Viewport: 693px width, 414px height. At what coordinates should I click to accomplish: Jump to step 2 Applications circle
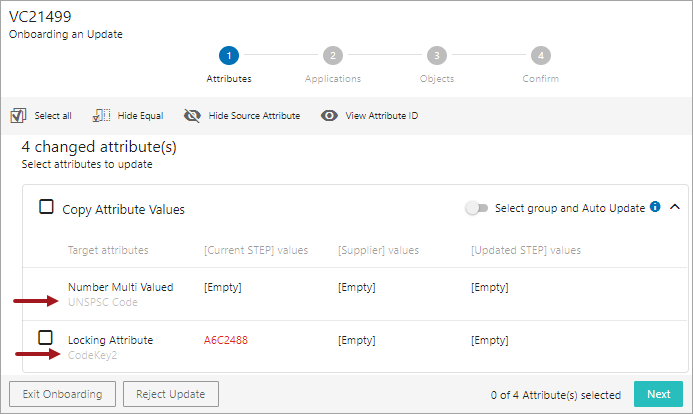pyautogui.click(x=333, y=56)
